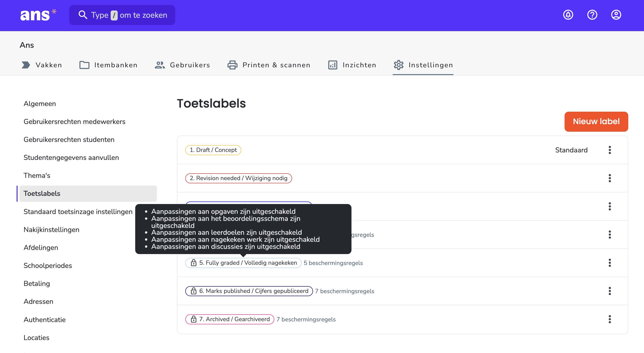The height and width of the screenshot is (353, 644).
Task: Switch to the Itembanken tab
Action: pos(108,65)
